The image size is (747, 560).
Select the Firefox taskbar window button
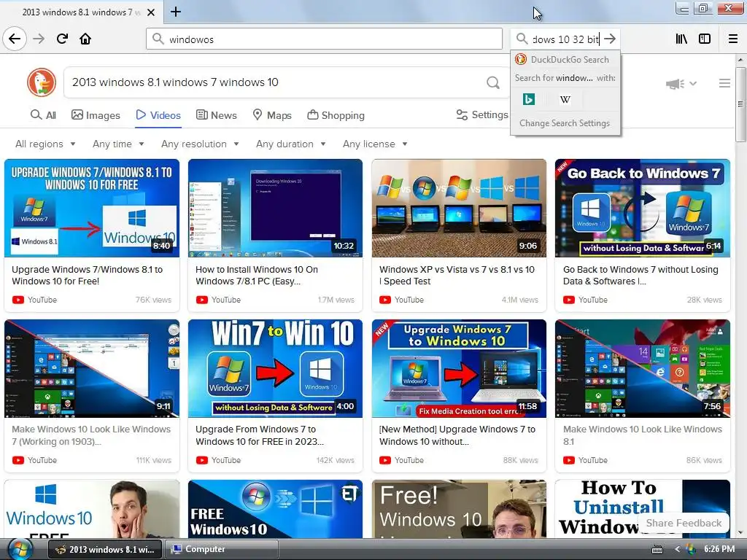click(x=105, y=549)
